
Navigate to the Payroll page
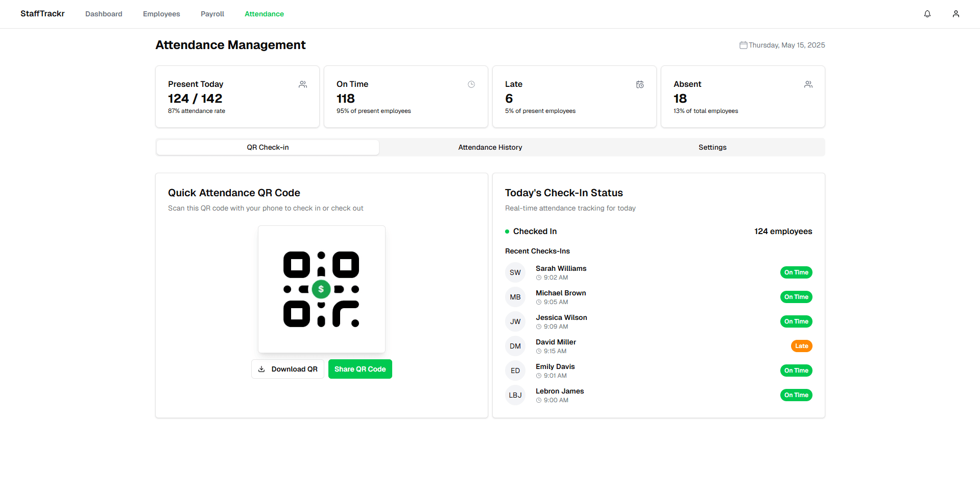pyautogui.click(x=212, y=14)
